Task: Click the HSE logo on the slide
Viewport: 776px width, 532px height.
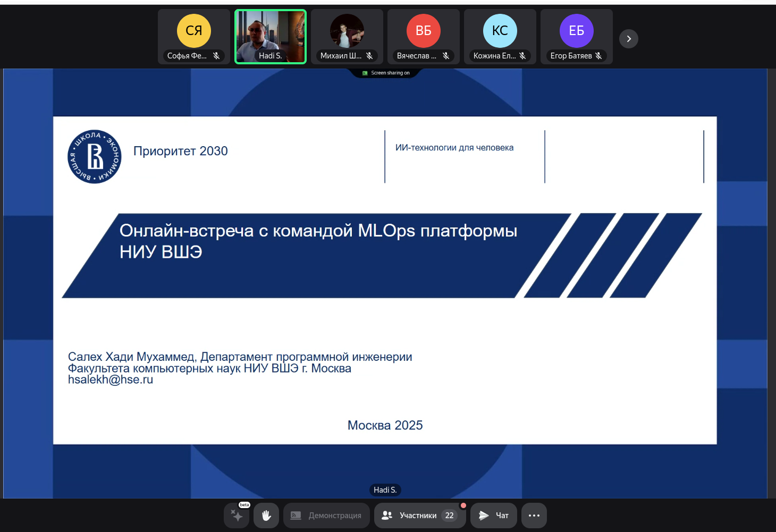Action: (x=95, y=157)
